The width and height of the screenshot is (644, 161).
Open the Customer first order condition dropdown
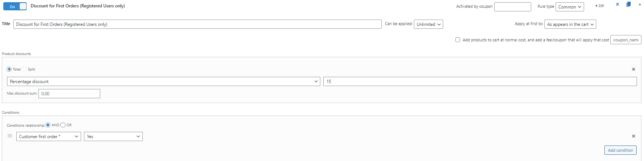pyautogui.click(x=48, y=137)
